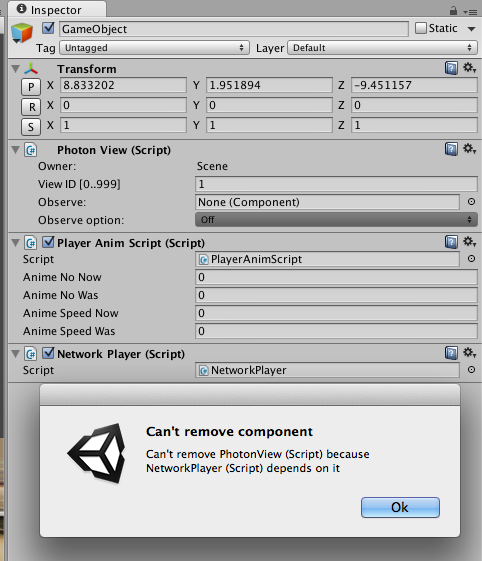Viewport: 482px width, 561px height.
Task: Click the Observe None (Component) field
Action: point(327,202)
